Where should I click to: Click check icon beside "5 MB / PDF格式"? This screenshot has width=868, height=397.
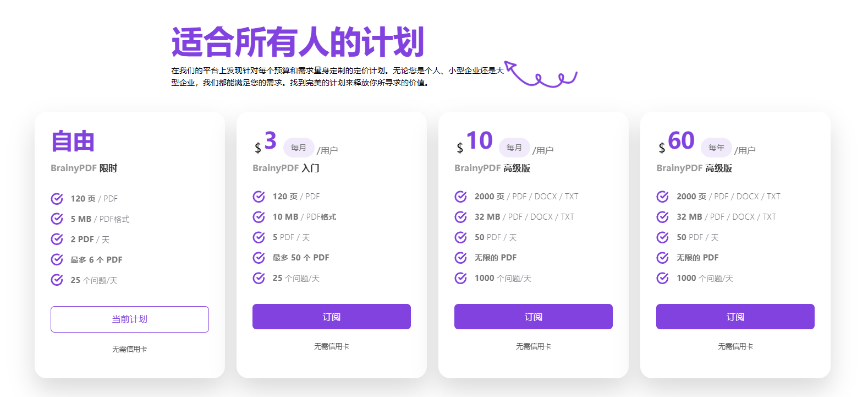(x=57, y=219)
